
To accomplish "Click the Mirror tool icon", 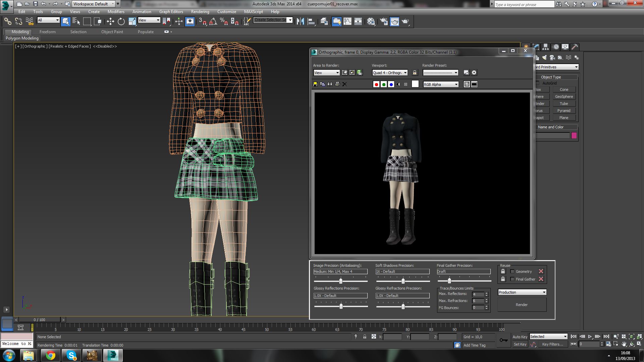I will 300,21.
